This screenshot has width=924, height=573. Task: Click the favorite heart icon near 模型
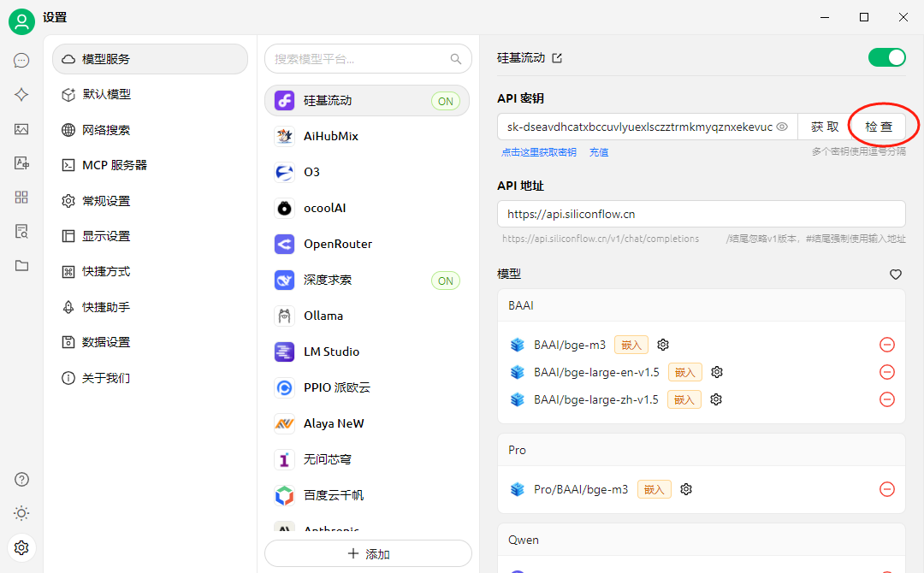895,275
